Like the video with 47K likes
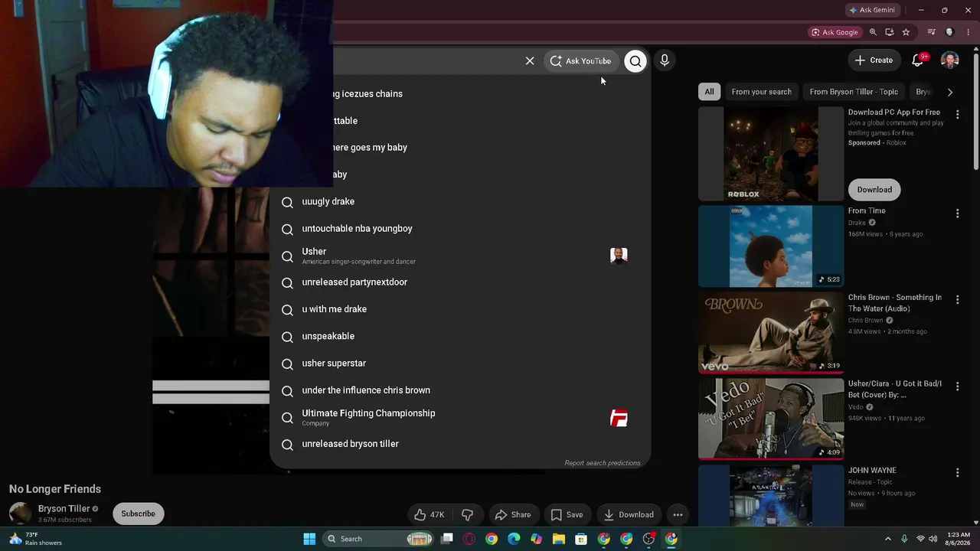This screenshot has width=980, height=551. click(429, 514)
